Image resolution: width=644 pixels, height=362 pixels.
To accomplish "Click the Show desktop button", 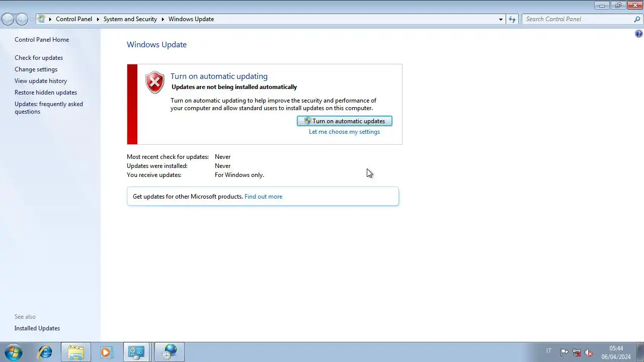I will click(x=640, y=352).
